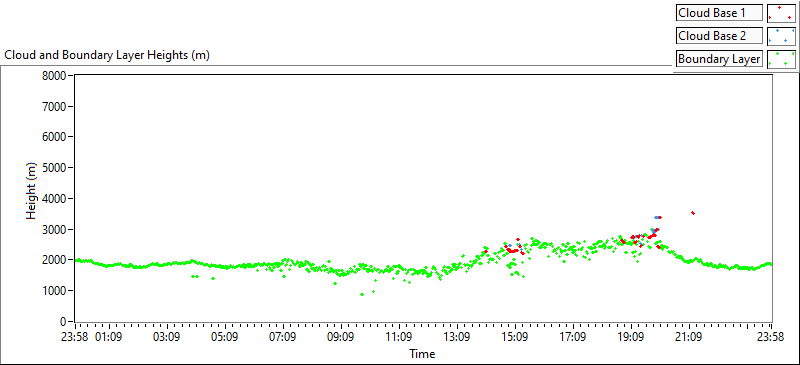Click the Cloud Base 2 blue plot icon
This screenshot has height=365, width=800.
[x=781, y=36]
